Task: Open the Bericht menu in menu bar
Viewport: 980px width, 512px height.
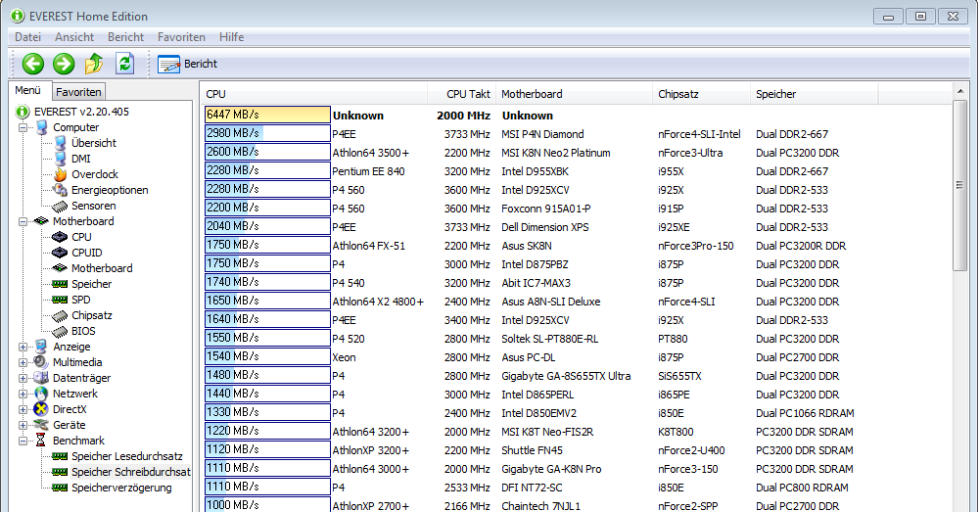Action: click(125, 37)
